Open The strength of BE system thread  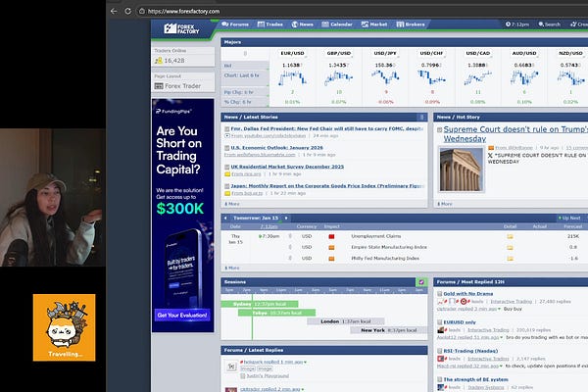click(476, 379)
